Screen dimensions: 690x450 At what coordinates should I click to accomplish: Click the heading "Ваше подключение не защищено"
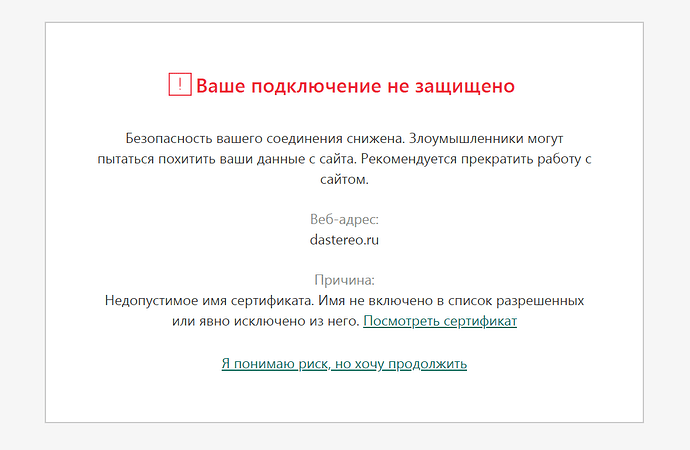355,86
